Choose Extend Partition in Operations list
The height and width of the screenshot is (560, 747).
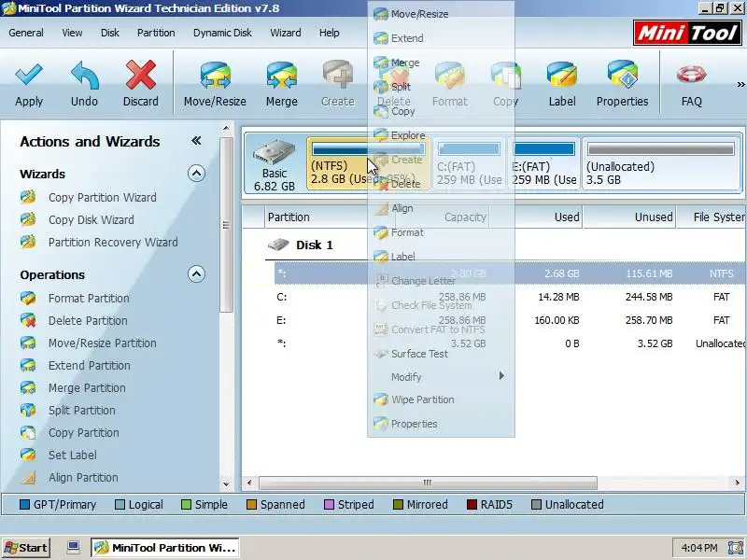[89, 366]
